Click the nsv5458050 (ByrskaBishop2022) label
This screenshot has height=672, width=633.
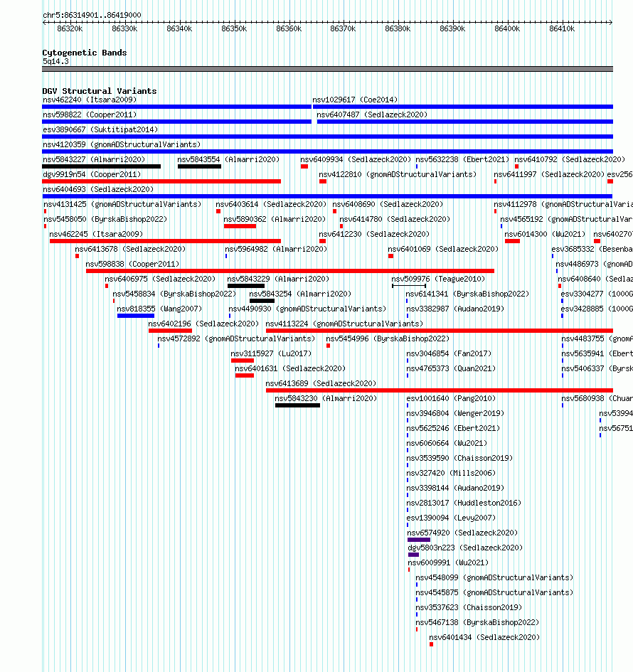tap(105, 220)
